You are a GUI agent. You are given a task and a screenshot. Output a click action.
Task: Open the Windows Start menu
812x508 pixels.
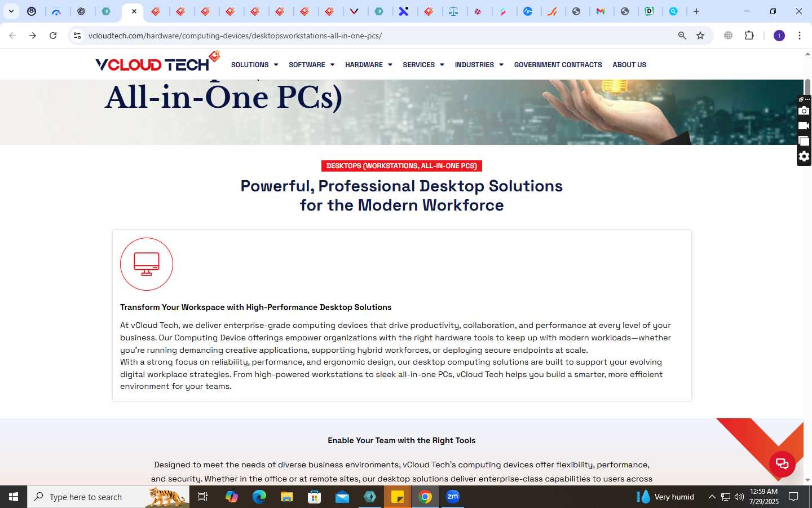coord(14,497)
